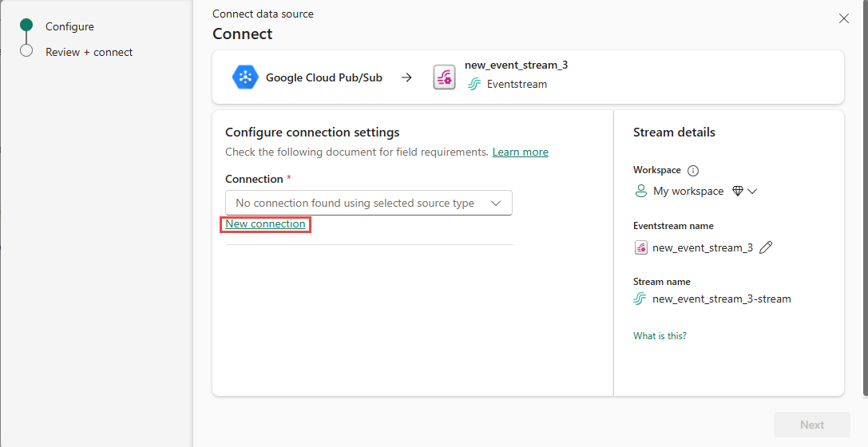868x447 pixels.
Task: Click the diamond premium icon beside My workspace
Action: coord(738,192)
